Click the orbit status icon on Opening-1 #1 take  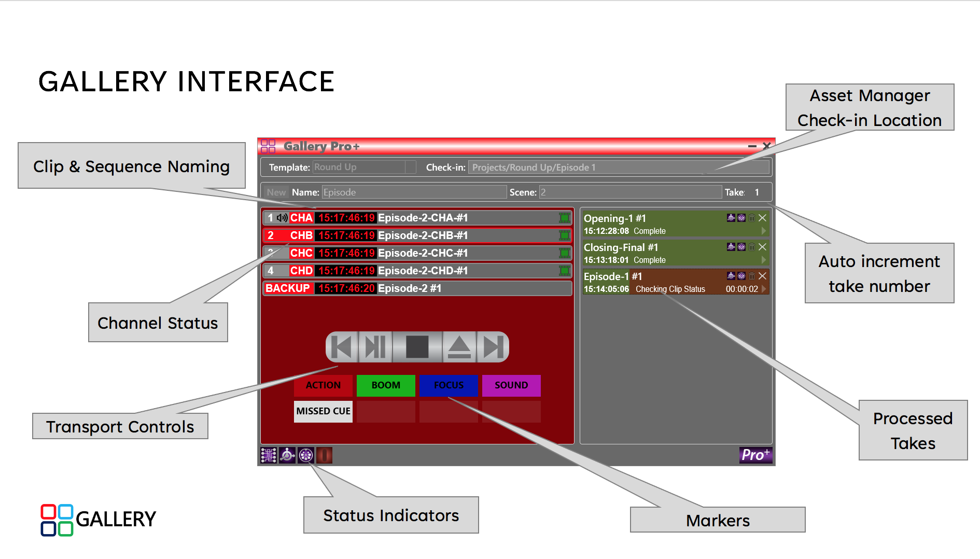pyautogui.click(x=731, y=218)
